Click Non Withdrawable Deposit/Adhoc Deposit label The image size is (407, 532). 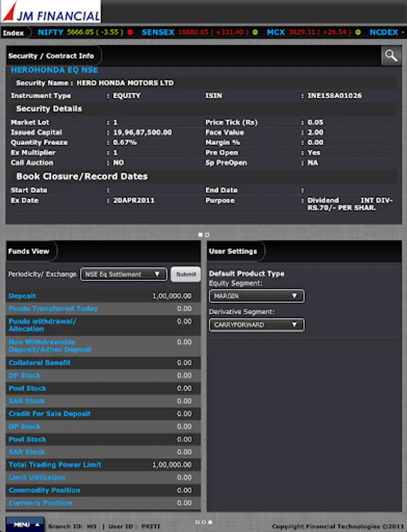click(50, 346)
